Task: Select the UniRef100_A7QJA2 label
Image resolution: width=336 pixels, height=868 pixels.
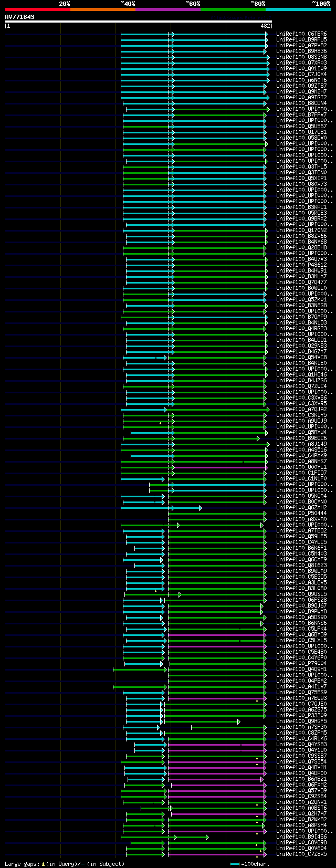Action: [x=301, y=410]
